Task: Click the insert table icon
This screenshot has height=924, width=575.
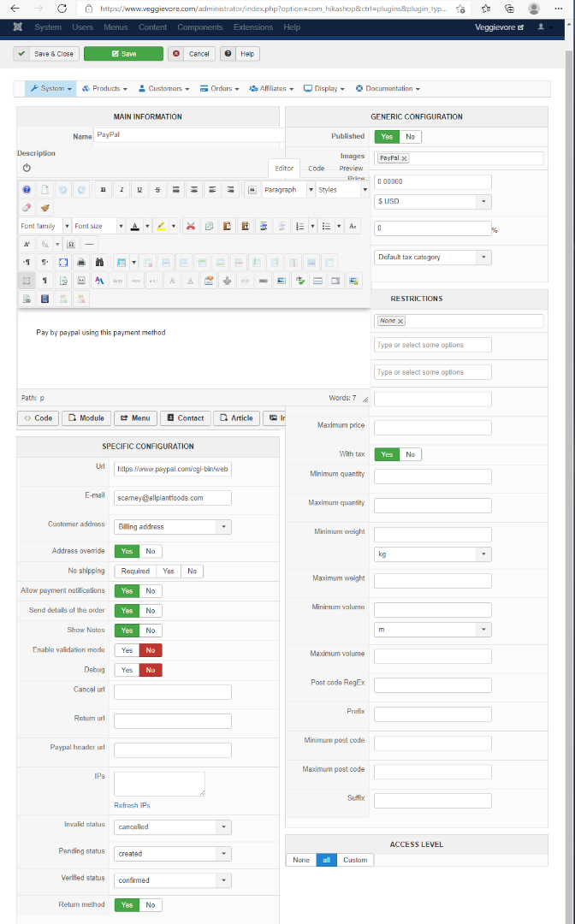Action: point(122,263)
